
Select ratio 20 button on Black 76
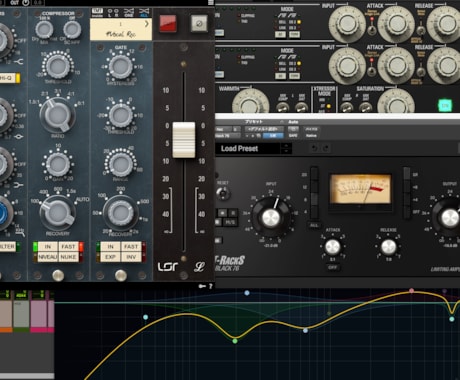tap(314, 174)
